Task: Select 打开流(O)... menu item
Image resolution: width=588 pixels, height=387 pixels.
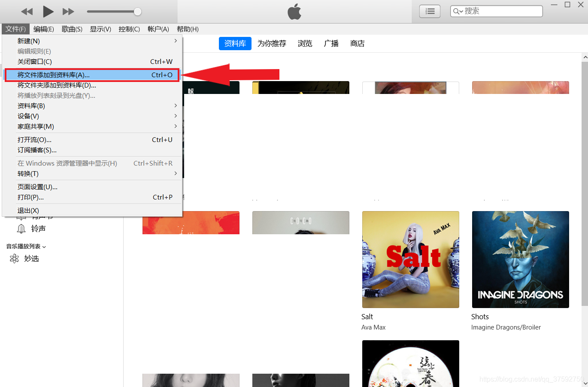Action: click(x=92, y=139)
